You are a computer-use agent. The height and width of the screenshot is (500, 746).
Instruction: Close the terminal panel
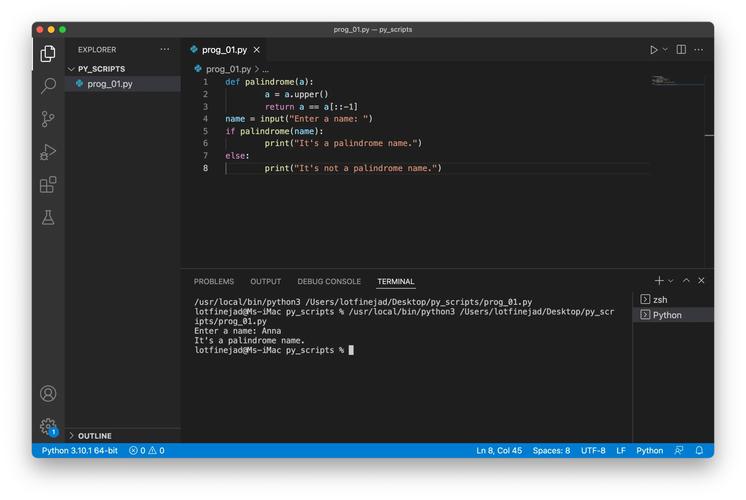tap(701, 281)
